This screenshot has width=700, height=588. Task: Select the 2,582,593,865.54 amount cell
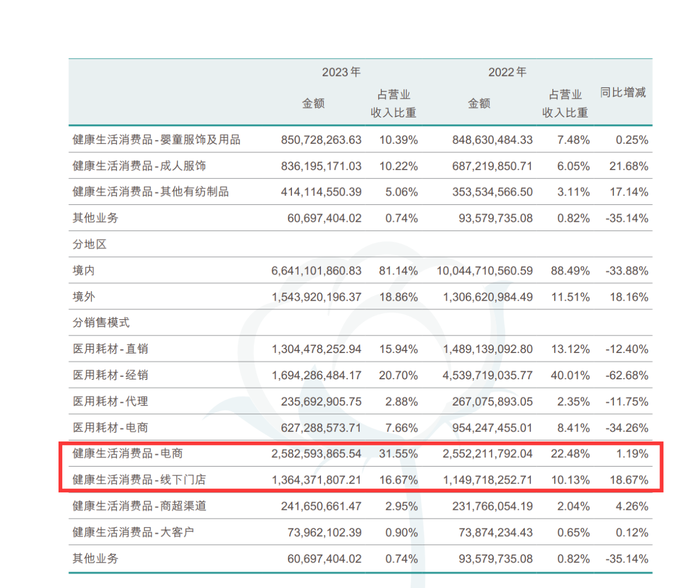click(x=316, y=454)
